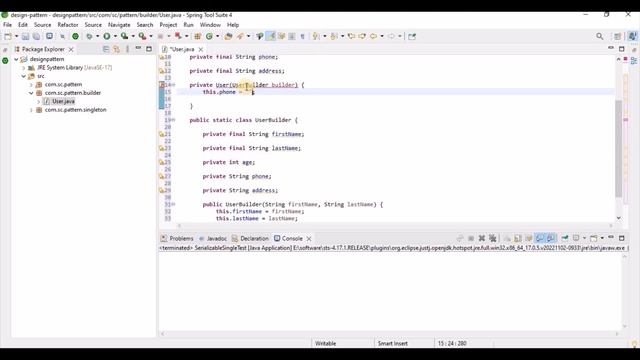The image size is (640, 360).
Task: Close the Console view tab
Action: 309,238
